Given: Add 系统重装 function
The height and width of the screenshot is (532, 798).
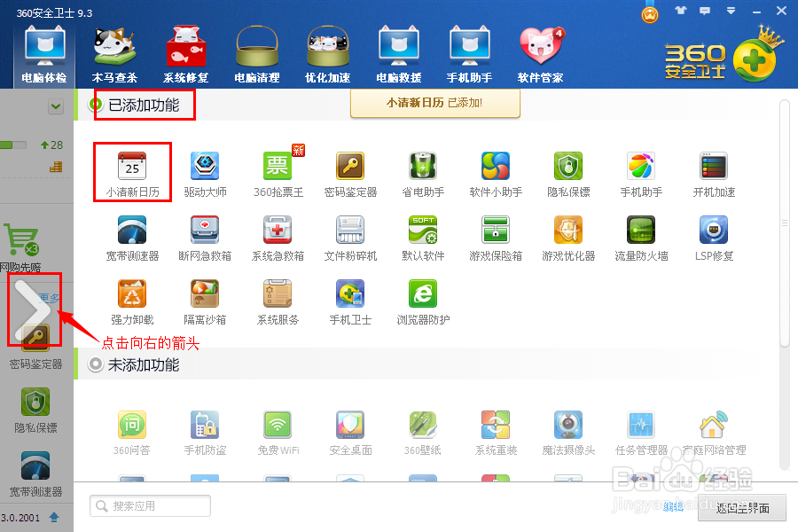Looking at the screenshot, I should [496, 433].
